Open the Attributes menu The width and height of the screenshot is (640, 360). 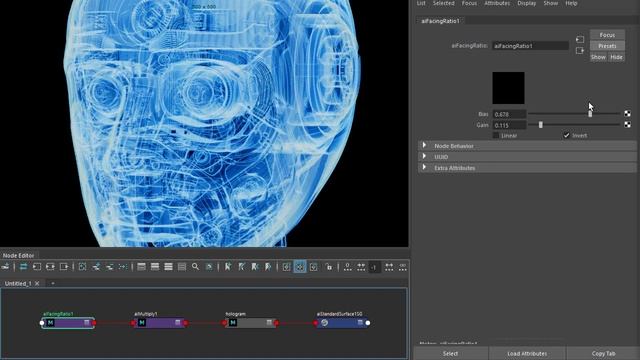click(x=497, y=3)
